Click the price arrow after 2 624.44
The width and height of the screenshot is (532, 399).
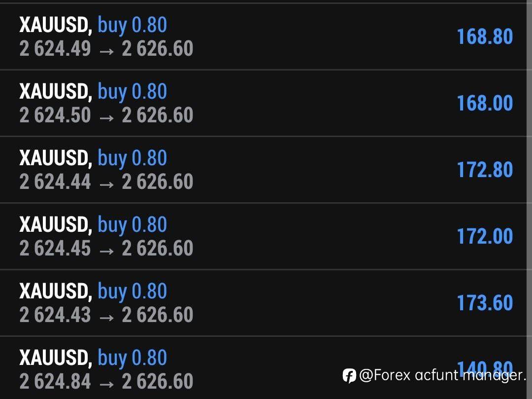click(x=106, y=183)
